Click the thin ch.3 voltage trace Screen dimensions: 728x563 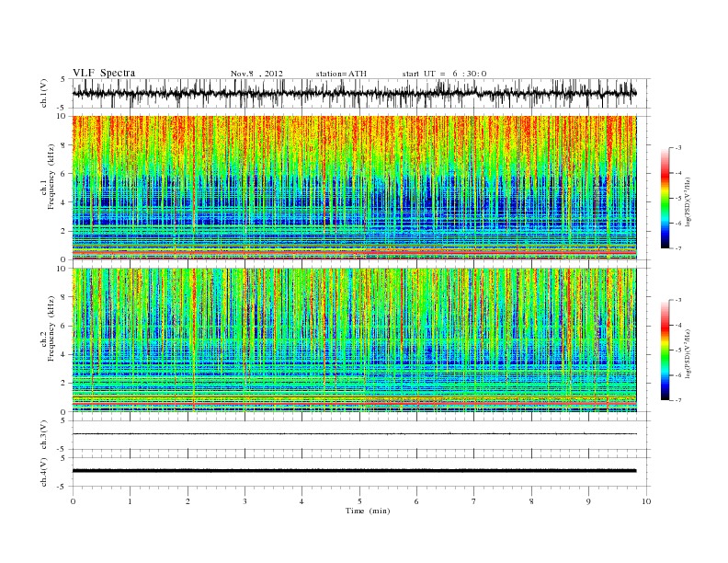coord(354,434)
